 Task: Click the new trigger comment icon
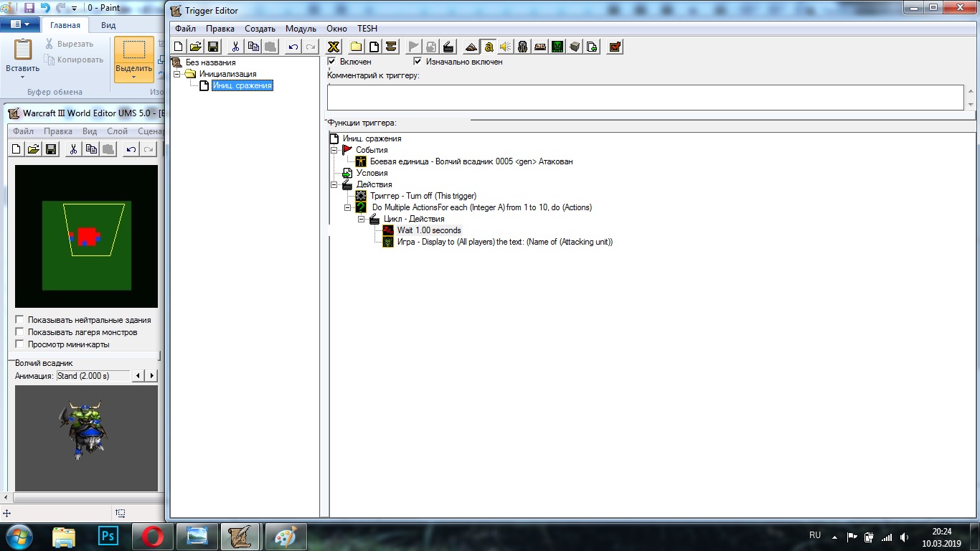click(391, 47)
